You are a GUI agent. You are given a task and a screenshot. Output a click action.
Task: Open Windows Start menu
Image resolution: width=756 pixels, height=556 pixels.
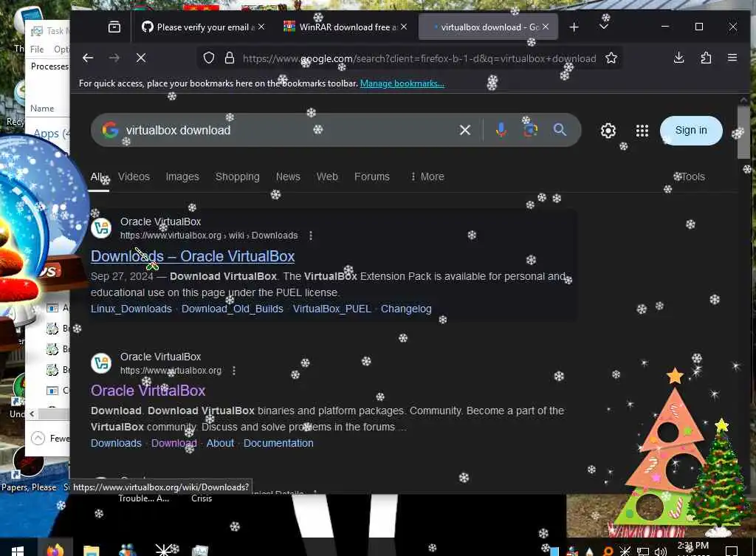pyautogui.click(x=18, y=551)
